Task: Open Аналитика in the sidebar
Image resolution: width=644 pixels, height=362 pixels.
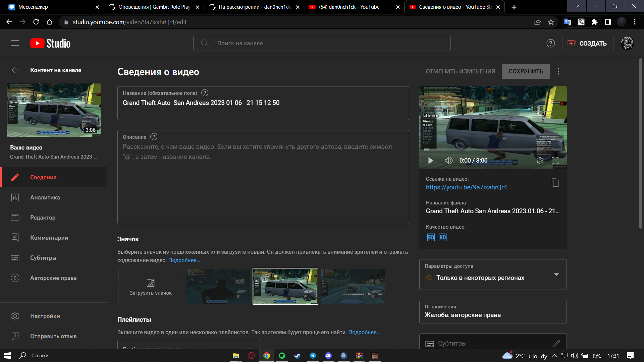Action: click(x=45, y=197)
